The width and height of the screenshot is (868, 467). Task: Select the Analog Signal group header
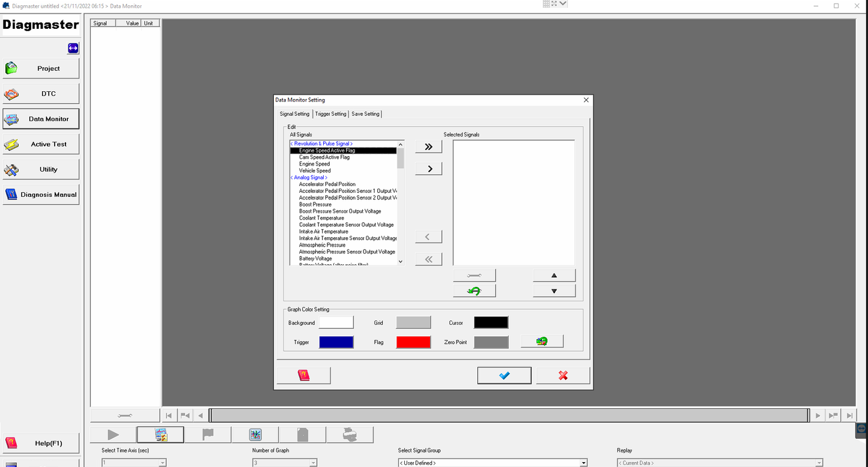309,178
